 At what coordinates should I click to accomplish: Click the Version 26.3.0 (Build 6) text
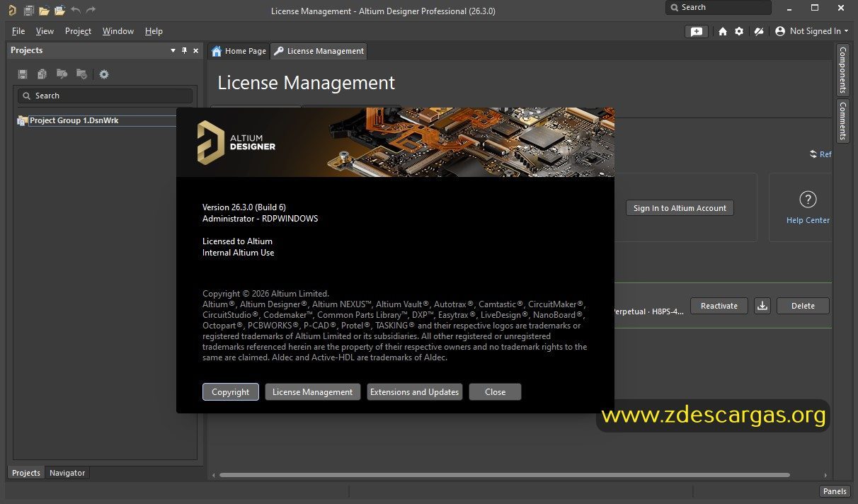point(244,207)
